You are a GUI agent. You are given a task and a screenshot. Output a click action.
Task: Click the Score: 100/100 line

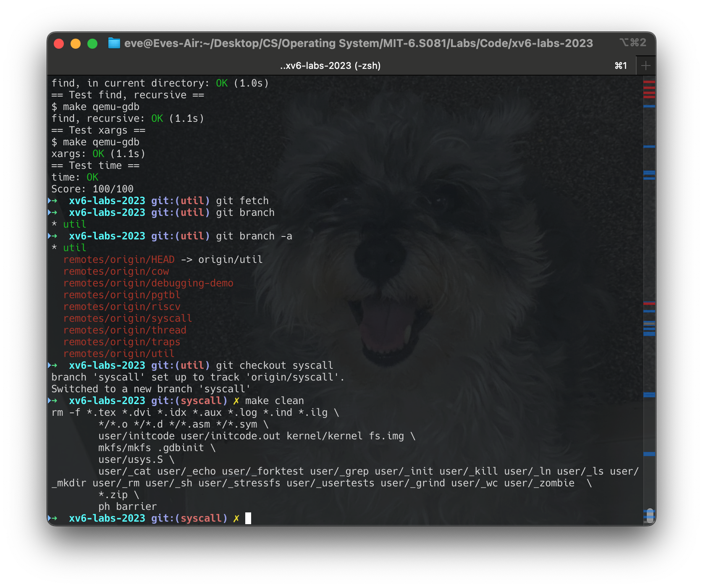click(x=92, y=189)
